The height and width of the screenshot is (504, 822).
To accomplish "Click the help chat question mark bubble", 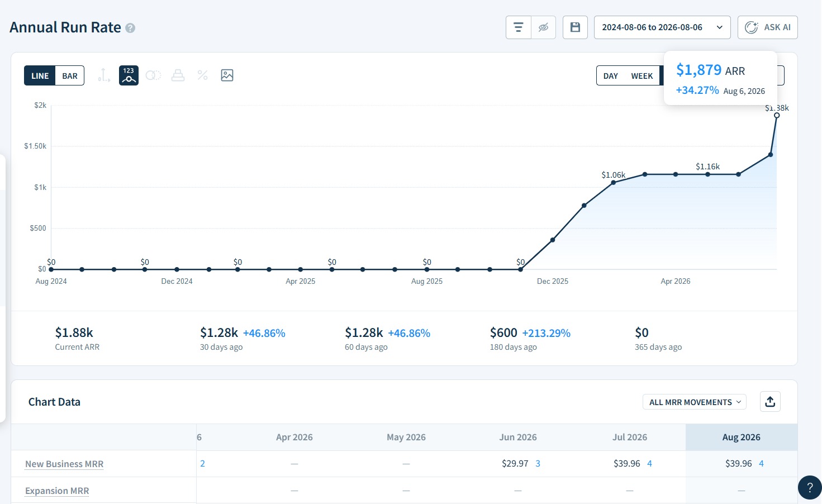I will [x=810, y=487].
